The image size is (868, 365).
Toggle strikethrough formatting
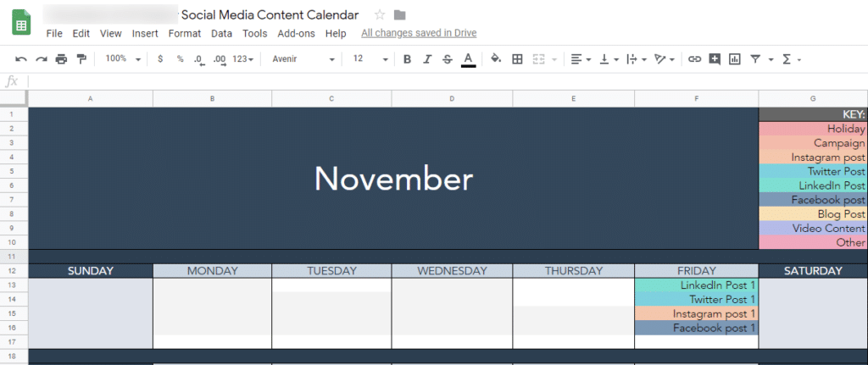[x=448, y=59]
